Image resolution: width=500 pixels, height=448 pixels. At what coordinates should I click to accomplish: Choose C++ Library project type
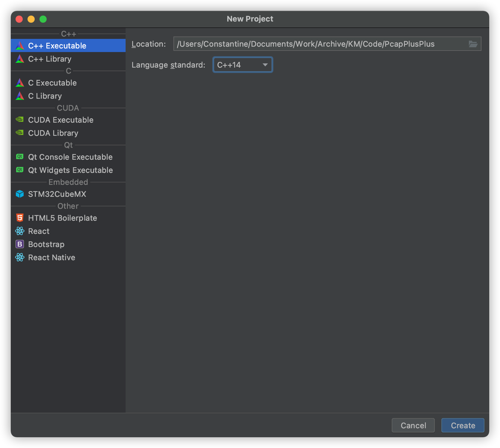coord(68,59)
